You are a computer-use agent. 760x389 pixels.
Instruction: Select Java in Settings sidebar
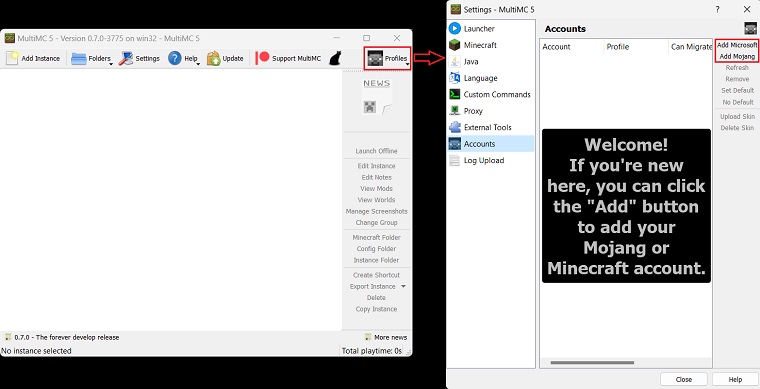491,62
